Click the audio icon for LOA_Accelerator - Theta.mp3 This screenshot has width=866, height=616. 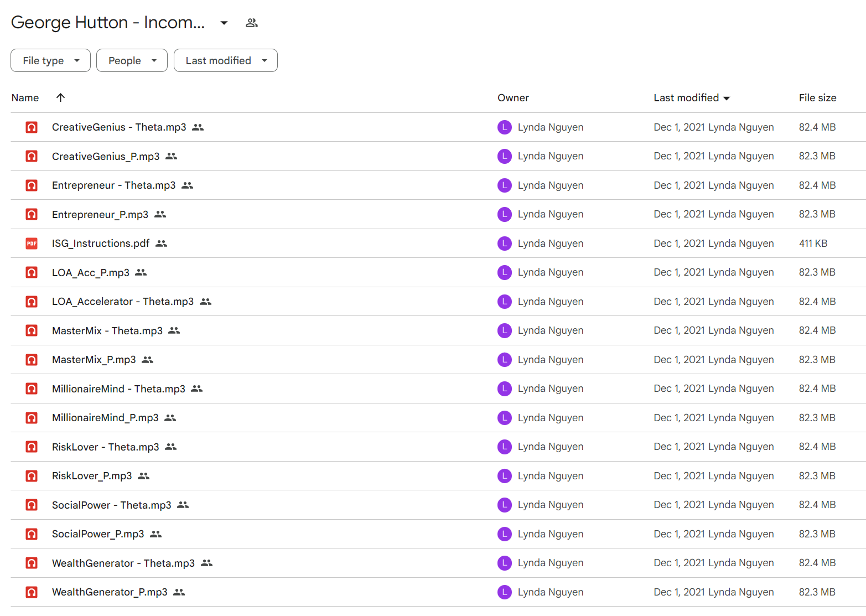pyautogui.click(x=32, y=302)
